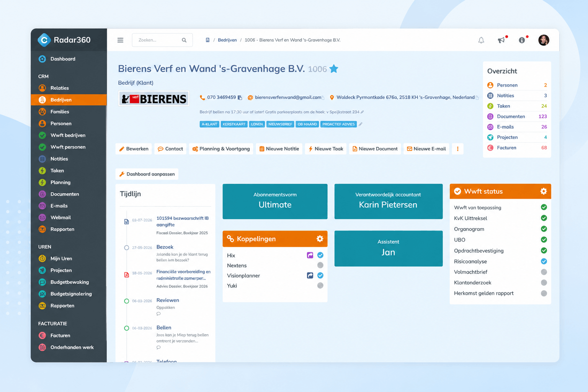Open Budgetbewaking in sidebar
Viewport: 588px width, 392px height.
point(69,282)
